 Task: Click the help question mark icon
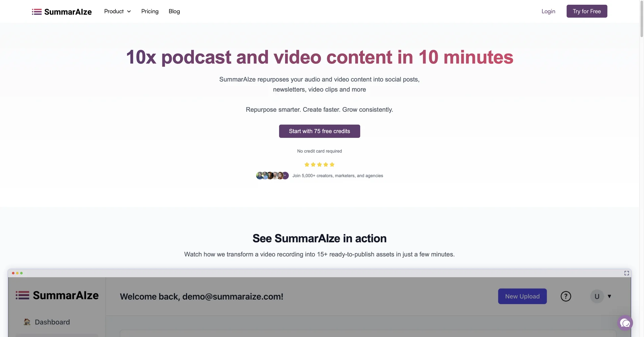click(566, 296)
